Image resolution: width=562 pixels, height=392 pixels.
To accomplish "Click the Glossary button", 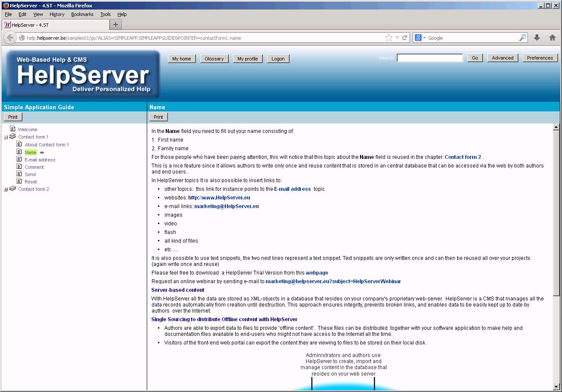I will (x=214, y=58).
